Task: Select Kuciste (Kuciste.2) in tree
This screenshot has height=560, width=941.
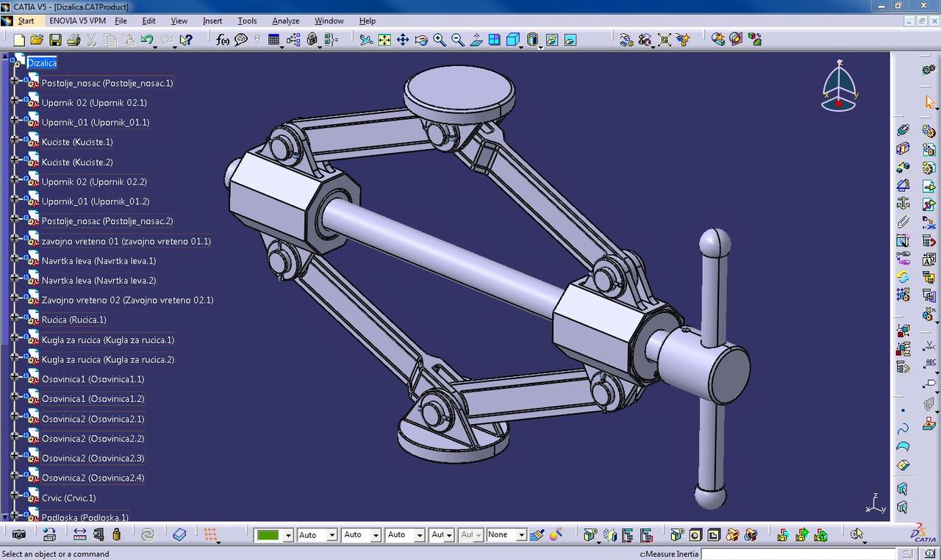Action: (77, 162)
